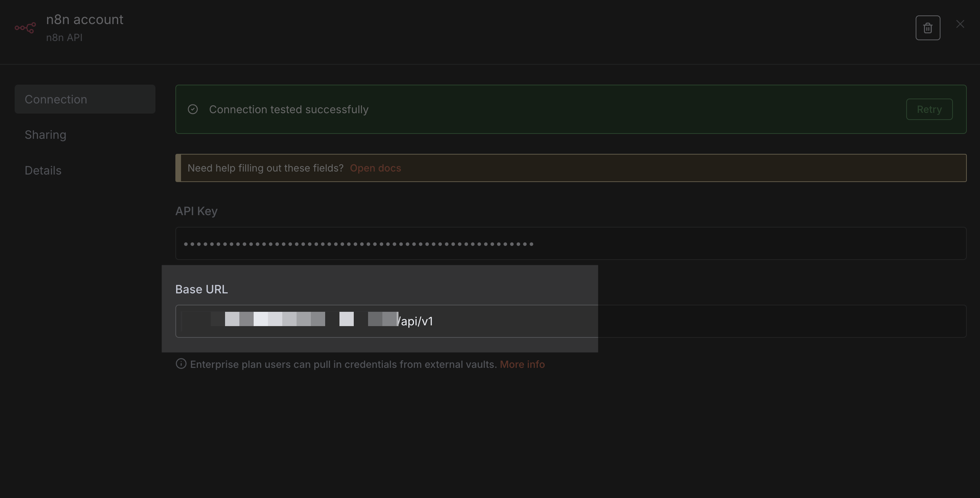Image resolution: width=980 pixels, height=498 pixels.
Task: Focus the Base URL input field
Action: point(571,321)
